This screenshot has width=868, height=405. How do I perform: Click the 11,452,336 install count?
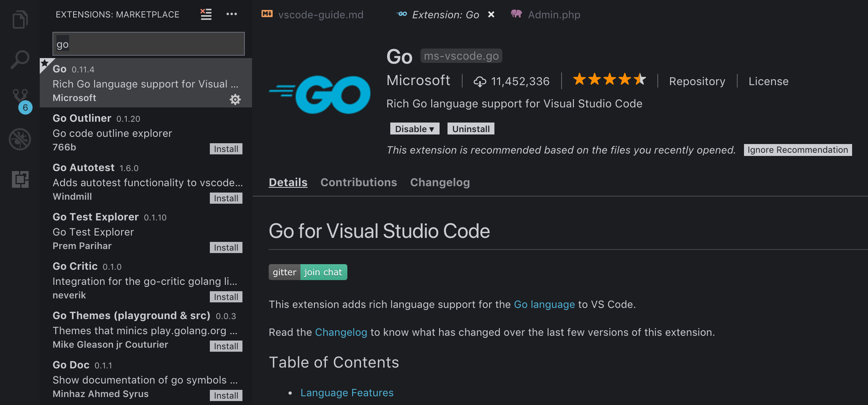pyautogui.click(x=520, y=81)
